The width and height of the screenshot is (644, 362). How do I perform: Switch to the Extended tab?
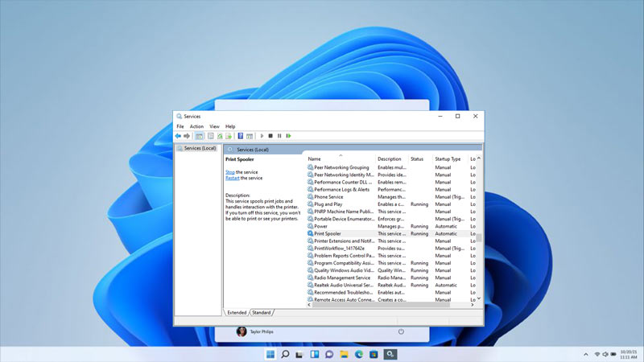[237, 312]
